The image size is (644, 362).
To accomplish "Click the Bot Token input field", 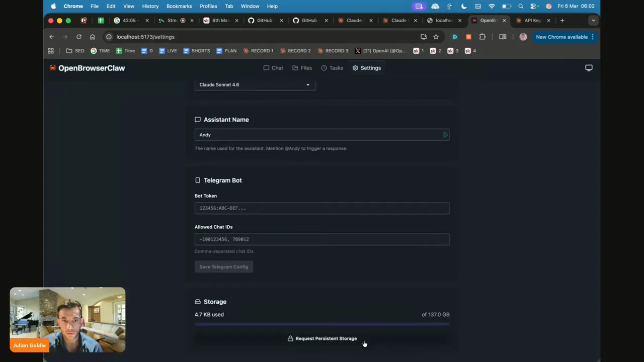I will coord(322,208).
